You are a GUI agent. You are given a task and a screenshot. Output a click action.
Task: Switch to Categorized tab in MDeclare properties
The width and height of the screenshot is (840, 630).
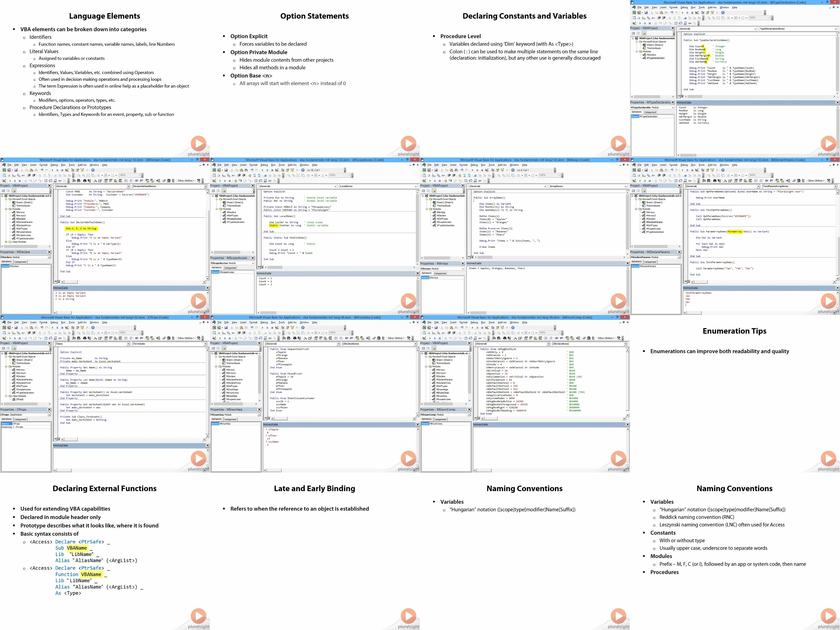(20, 262)
